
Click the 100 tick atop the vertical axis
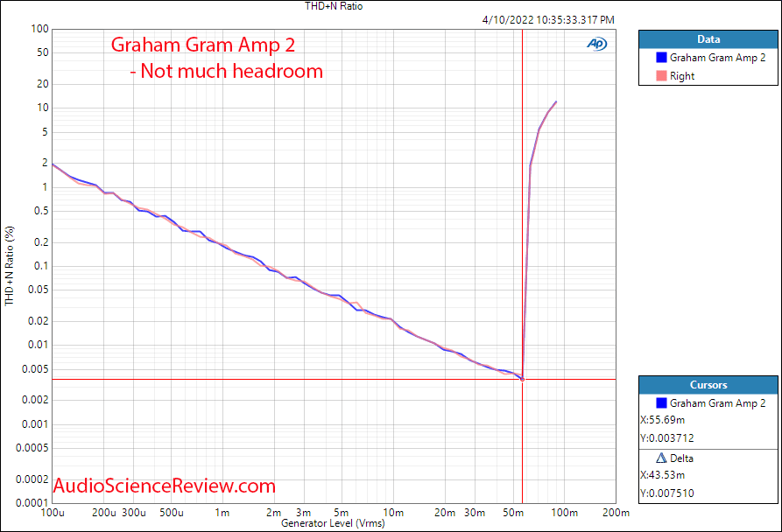(x=40, y=29)
